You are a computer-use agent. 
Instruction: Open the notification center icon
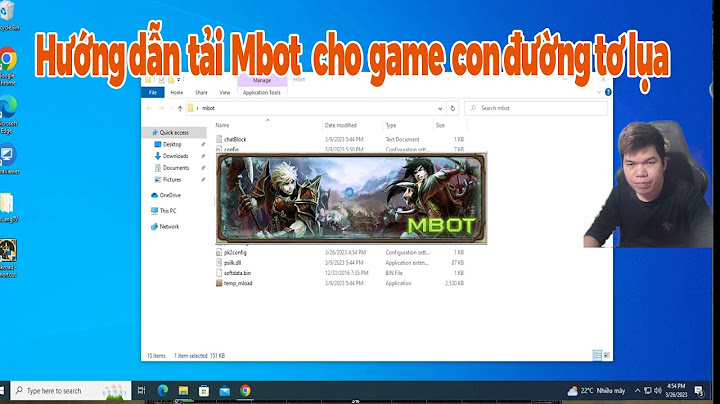pos(699,391)
